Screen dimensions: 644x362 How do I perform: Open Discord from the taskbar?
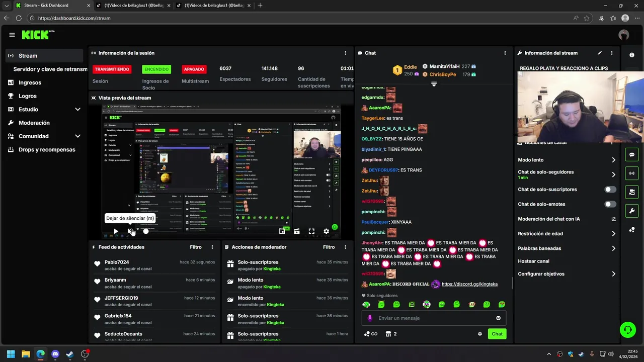(55, 354)
